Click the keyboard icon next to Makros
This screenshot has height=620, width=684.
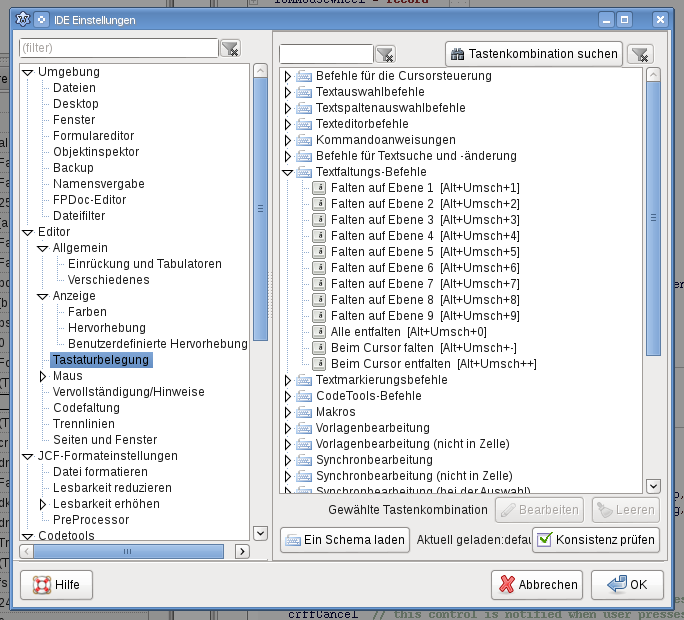304,412
